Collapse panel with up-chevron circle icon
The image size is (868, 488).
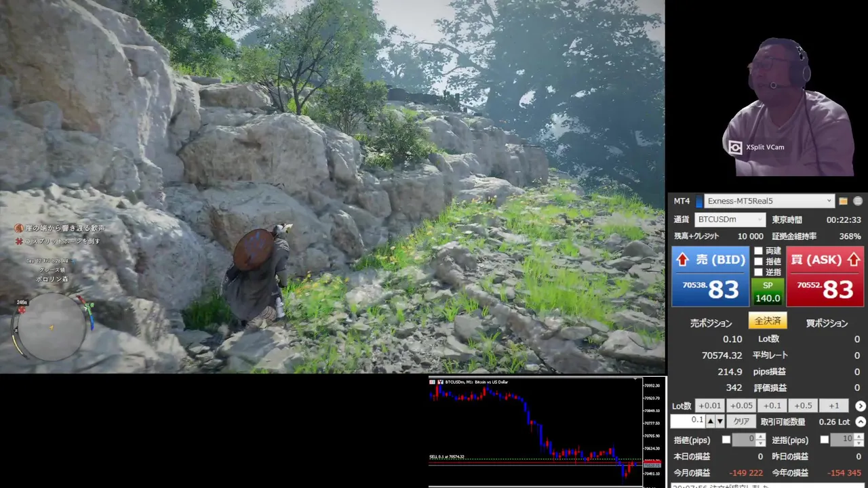click(x=861, y=422)
